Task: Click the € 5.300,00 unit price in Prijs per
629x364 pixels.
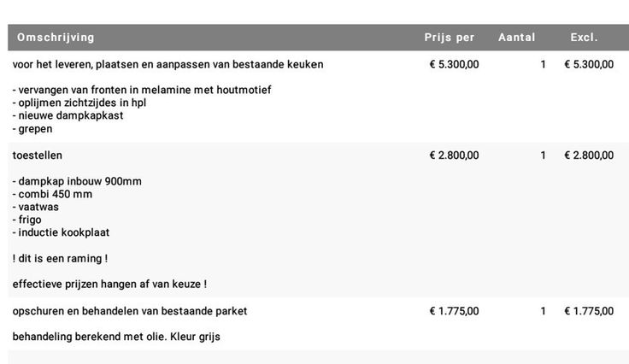Action: [454, 64]
